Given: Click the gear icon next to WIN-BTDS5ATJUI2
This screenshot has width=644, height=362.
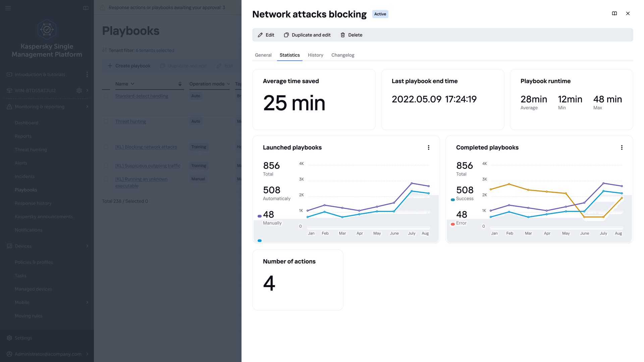Looking at the screenshot, I should [79, 90].
